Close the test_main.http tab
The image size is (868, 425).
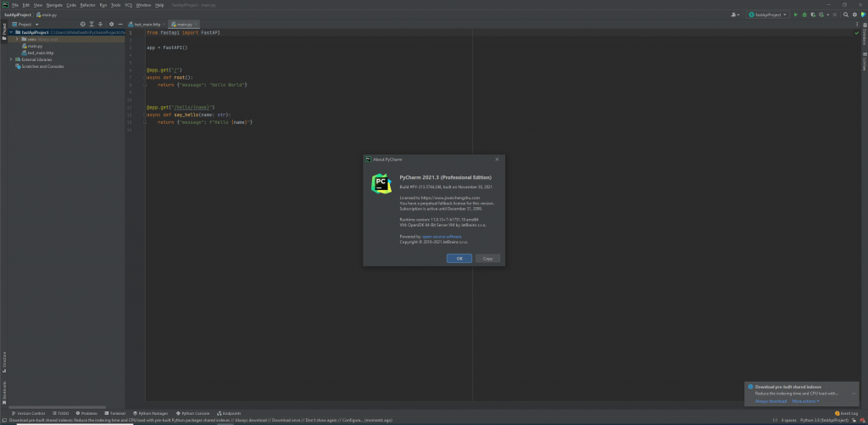tap(164, 25)
